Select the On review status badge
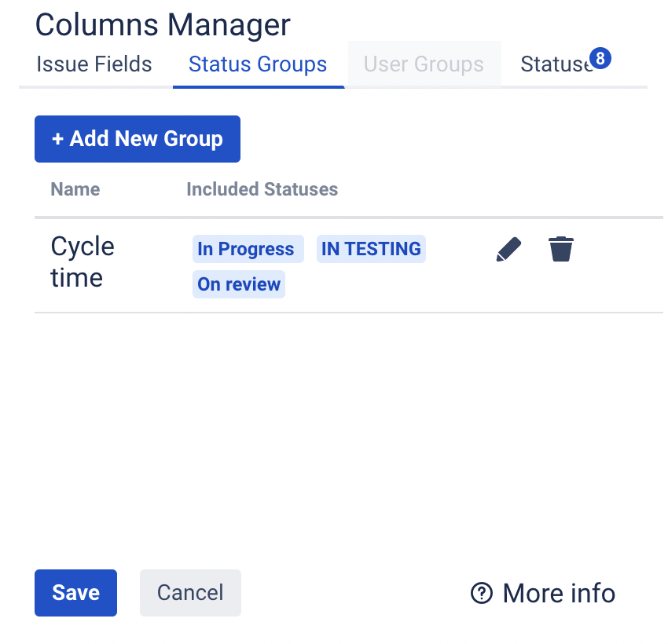Screen dimensions: 668x644 click(x=238, y=284)
